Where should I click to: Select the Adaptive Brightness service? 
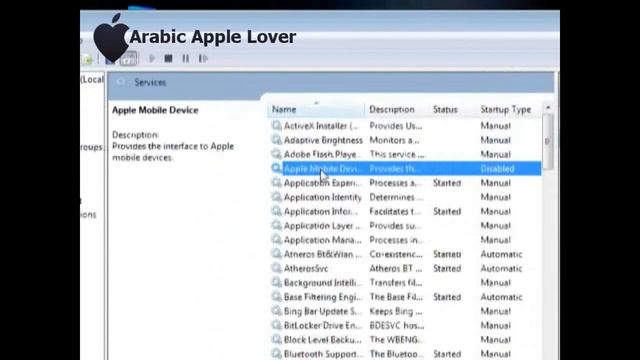click(405, 140)
